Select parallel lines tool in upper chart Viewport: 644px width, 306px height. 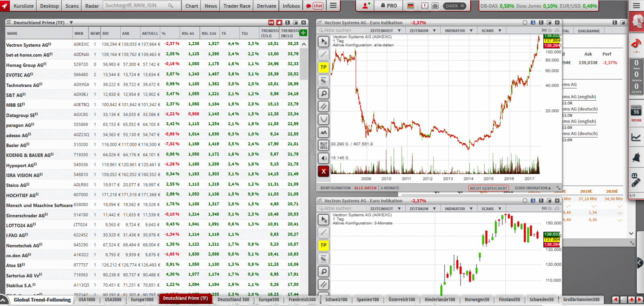click(324, 106)
